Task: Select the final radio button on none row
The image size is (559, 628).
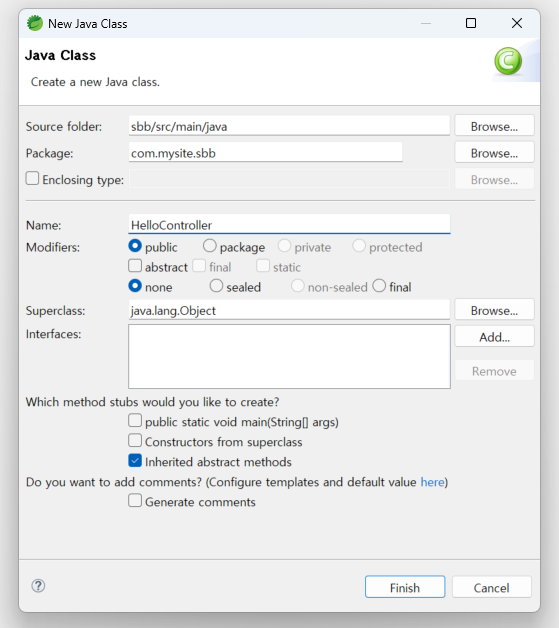Action: [x=379, y=286]
